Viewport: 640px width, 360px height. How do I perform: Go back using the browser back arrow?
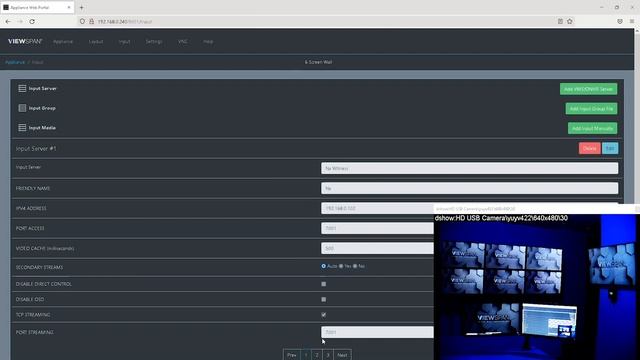tap(8, 21)
